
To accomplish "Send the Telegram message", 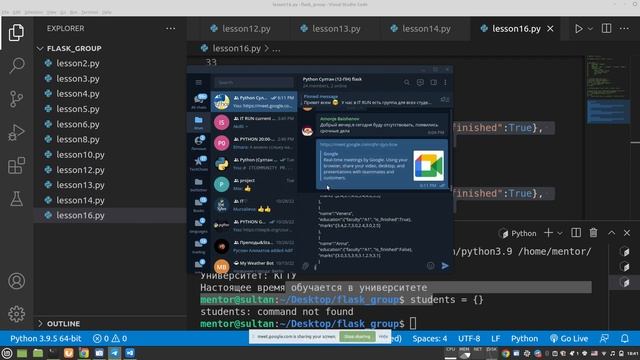I will pos(445,266).
